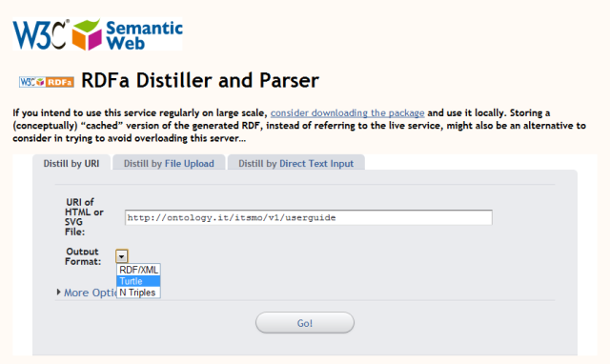Expand the More Options section
Viewport: 610px width, 364px height.
point(87,293)
